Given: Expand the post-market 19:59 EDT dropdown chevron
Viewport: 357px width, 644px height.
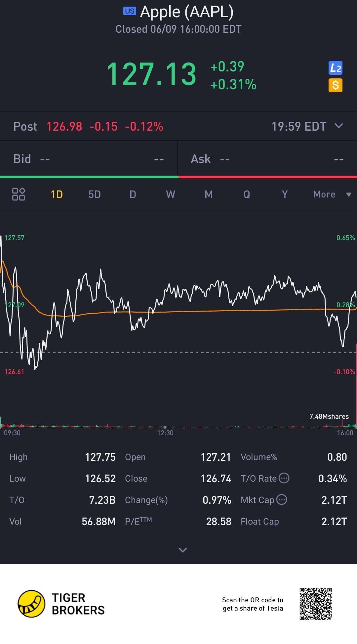Looking at the screenshot, I should pos(339,126).
